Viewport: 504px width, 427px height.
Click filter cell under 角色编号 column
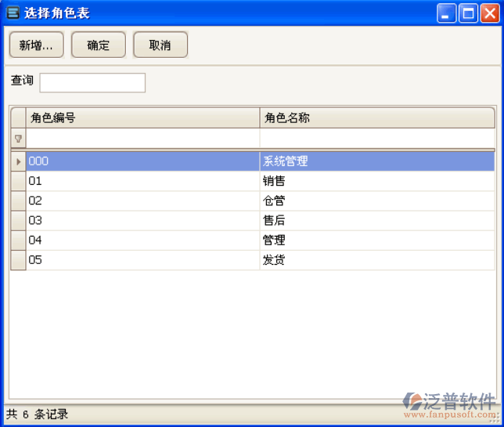click(x=142, y=139)
